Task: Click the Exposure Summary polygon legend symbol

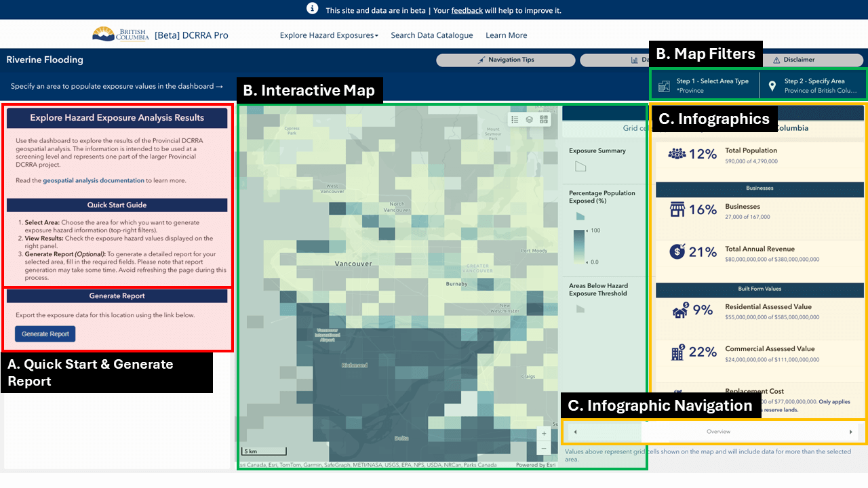Action: coord(580,167)
